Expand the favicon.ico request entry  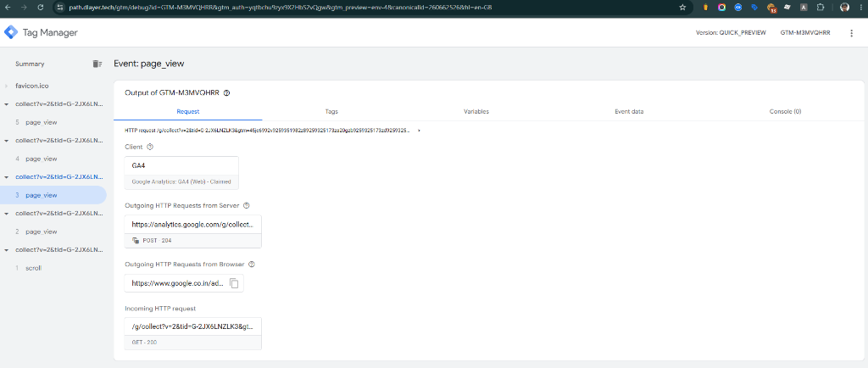pyautogui.click(x=6, y=86)
